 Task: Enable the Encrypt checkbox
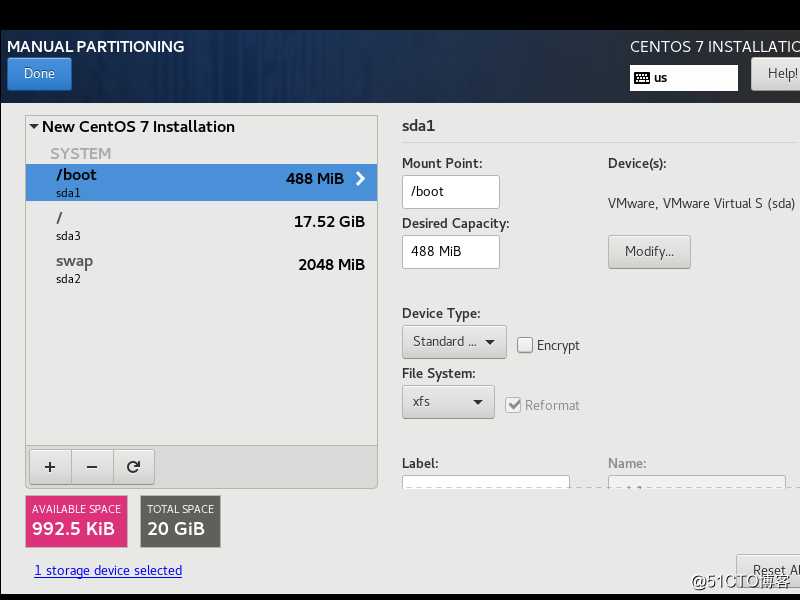click(x=524, y=345)
